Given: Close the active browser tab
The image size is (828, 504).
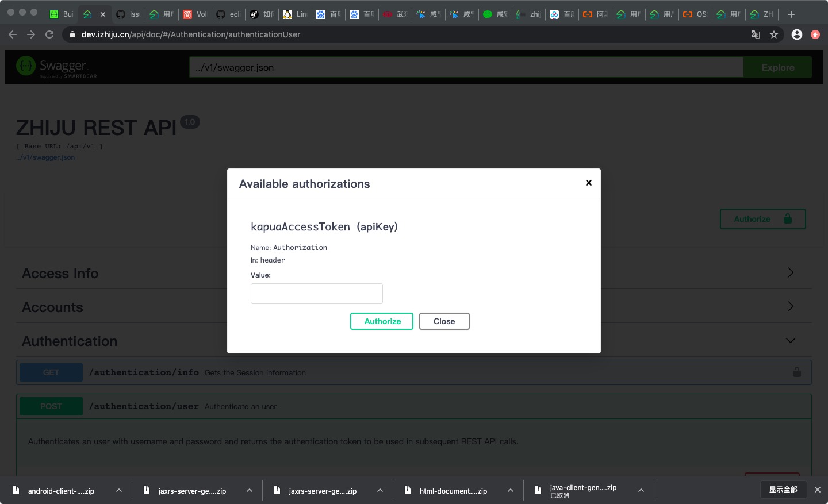Looking at the screenshot, I should [103, 14].
